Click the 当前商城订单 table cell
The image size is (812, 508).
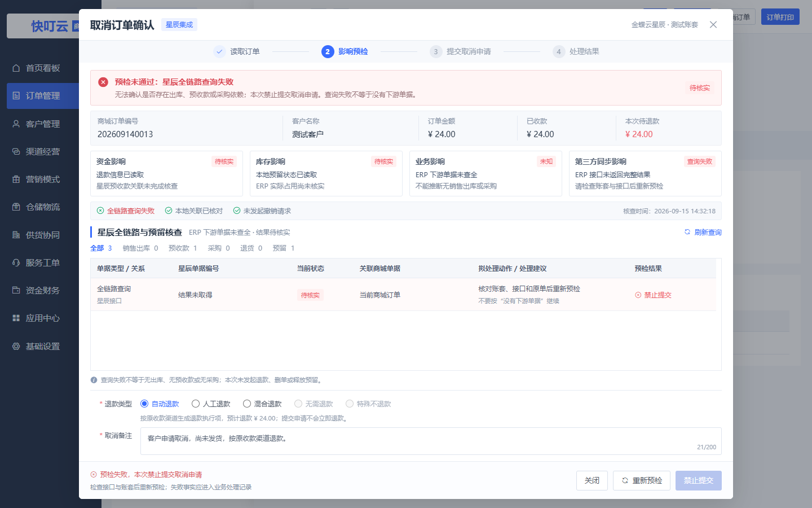tap(380, 295)
